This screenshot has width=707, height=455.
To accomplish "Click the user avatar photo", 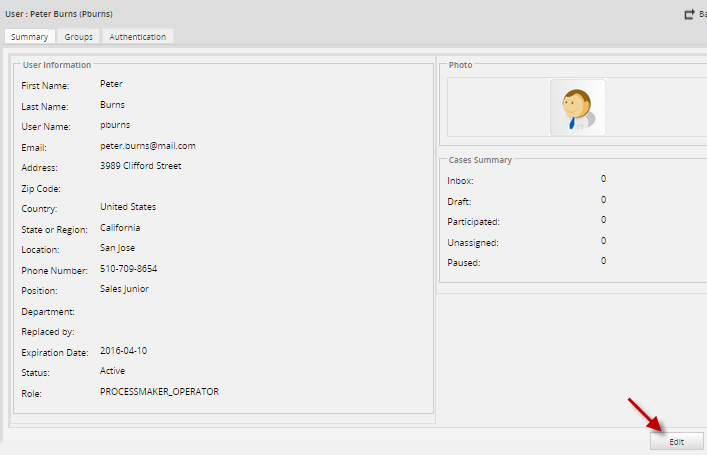I will [577, 108].
